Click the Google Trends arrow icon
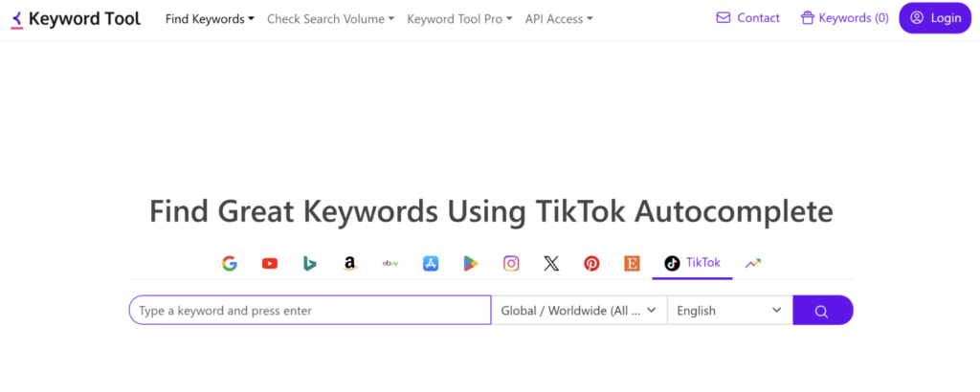The height and width of the screenshot is (392, 980). (x=752, y=264)
